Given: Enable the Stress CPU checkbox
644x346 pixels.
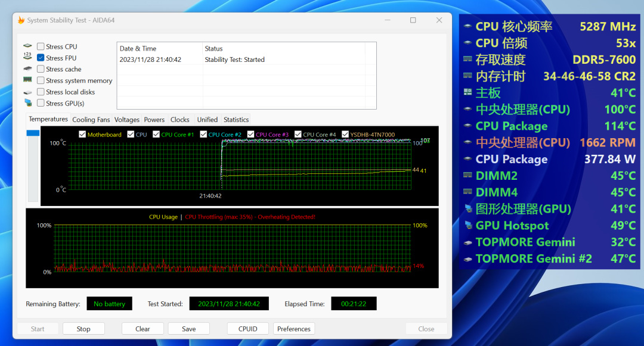Looking at the screenshot, I should pos(41,46).
